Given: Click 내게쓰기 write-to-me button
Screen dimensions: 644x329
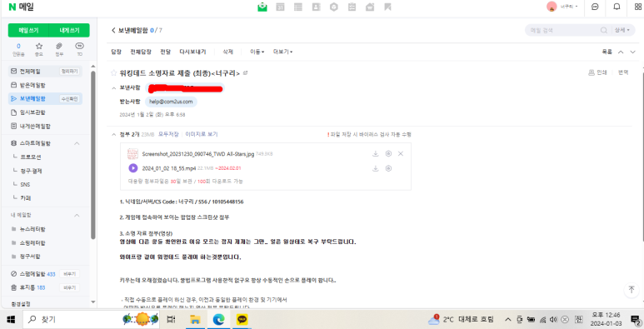Looking at the screenshot, I should (69, 30).
